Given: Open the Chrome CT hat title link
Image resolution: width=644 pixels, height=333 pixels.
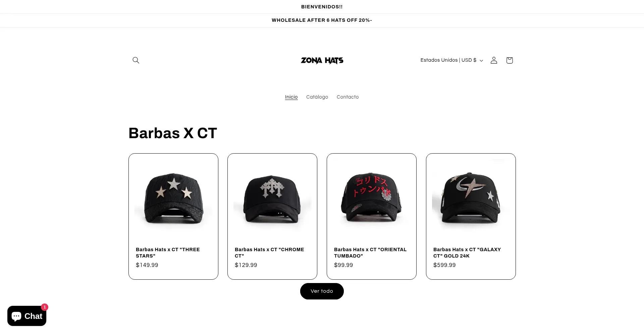Looking at the screenshot, I should (269, 253).
